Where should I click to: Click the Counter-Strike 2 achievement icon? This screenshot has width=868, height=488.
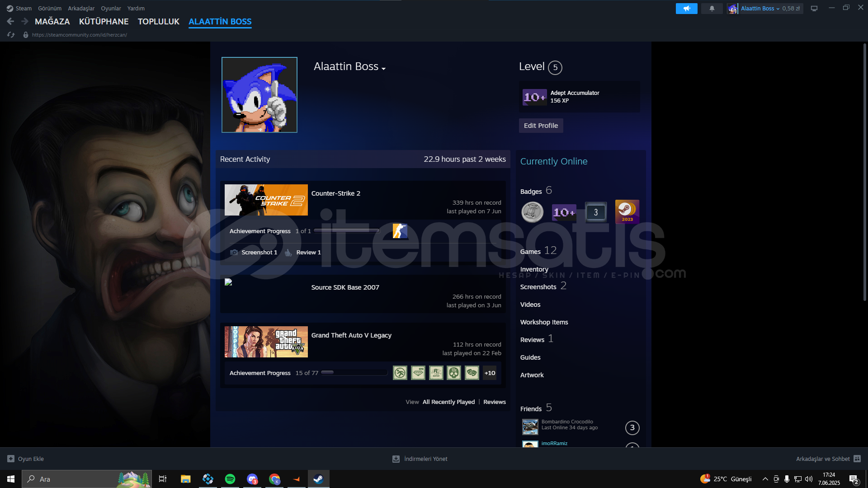pyautogui.click(x=400, y=231)
